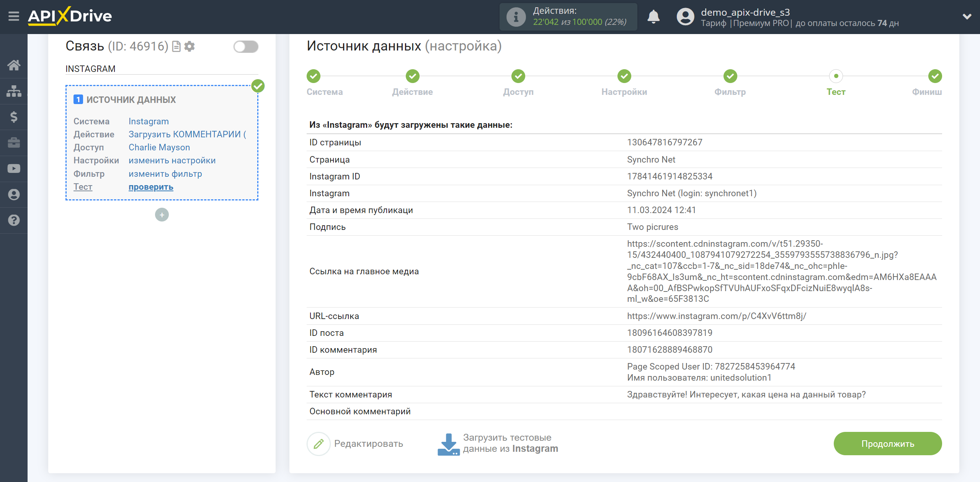The height and width of the screenshot is (482, 980).
Task: Click изменить фильтр link
Action: click(x=165, y=174)
